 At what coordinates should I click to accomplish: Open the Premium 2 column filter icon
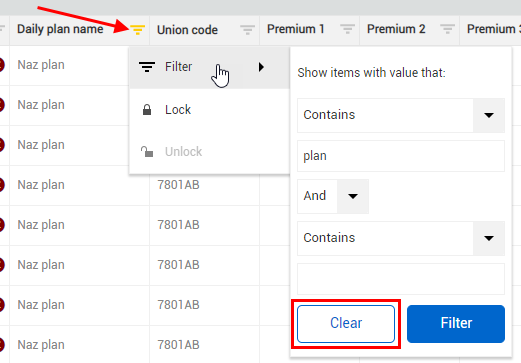tap(447, 29)
